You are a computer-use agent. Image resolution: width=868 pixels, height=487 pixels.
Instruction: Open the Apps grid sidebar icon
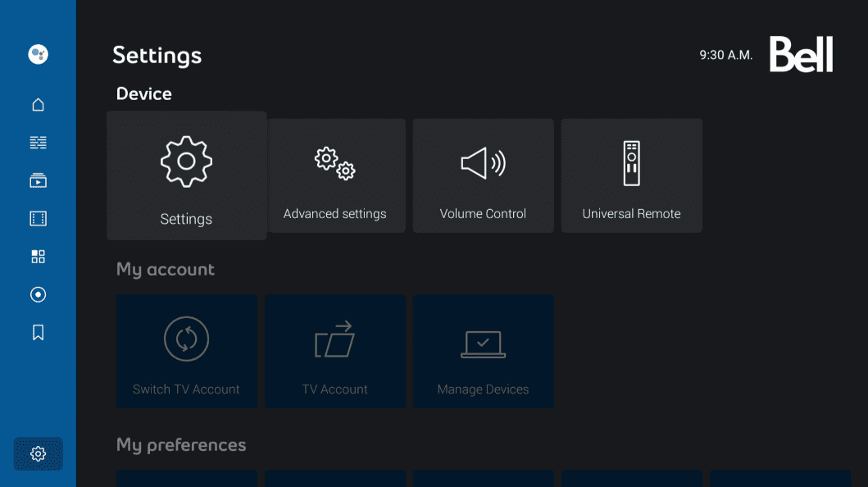38,256
